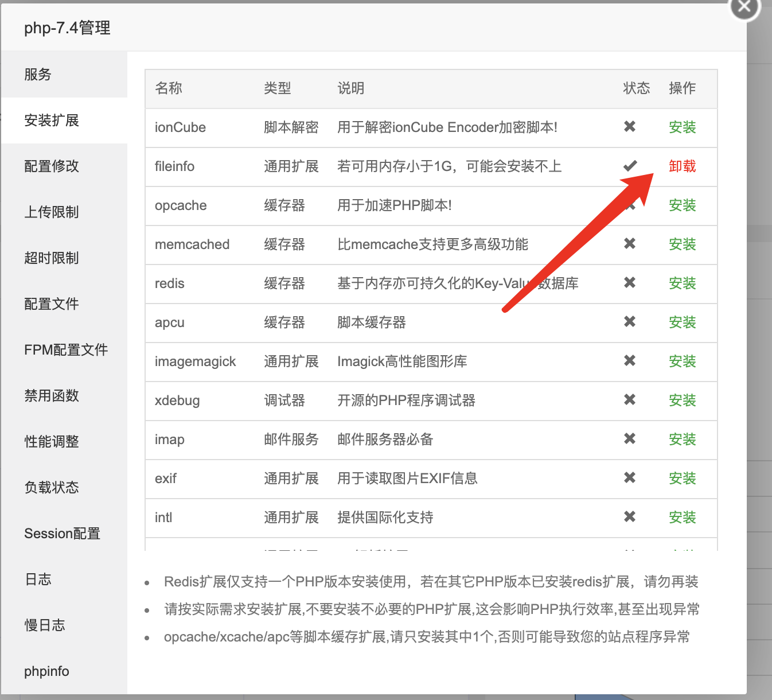Install the memcached extension
The image size is (772, 700).
pyautogui.click(x=682, y=244)
